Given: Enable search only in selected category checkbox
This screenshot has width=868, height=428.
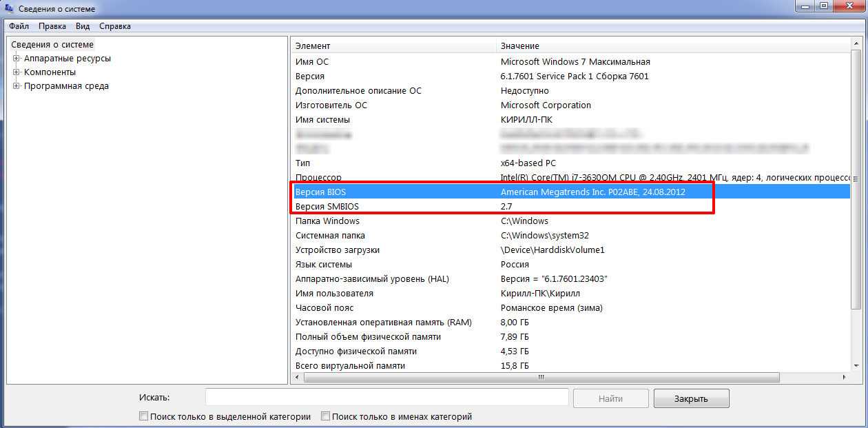Looking at the screenshot, I should point(144,416).
